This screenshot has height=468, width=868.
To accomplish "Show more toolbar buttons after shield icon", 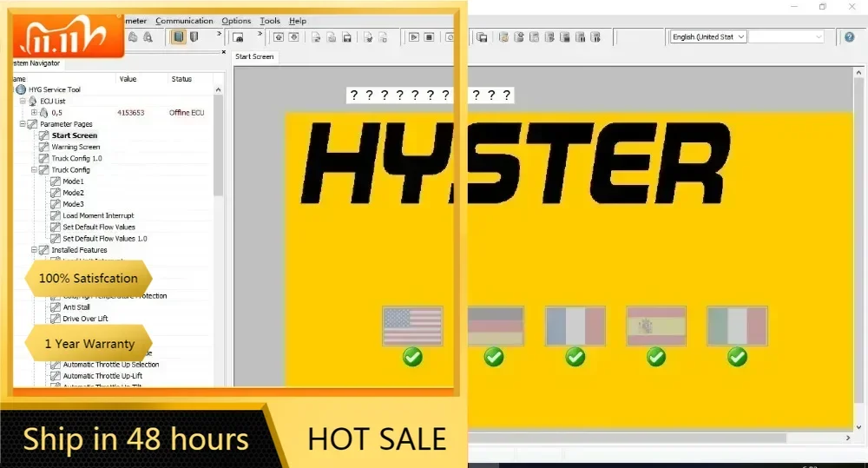I will (220, 34).
